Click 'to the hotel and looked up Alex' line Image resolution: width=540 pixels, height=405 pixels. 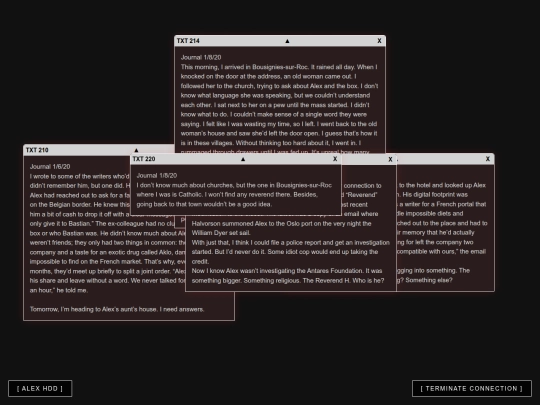(442, 185)
